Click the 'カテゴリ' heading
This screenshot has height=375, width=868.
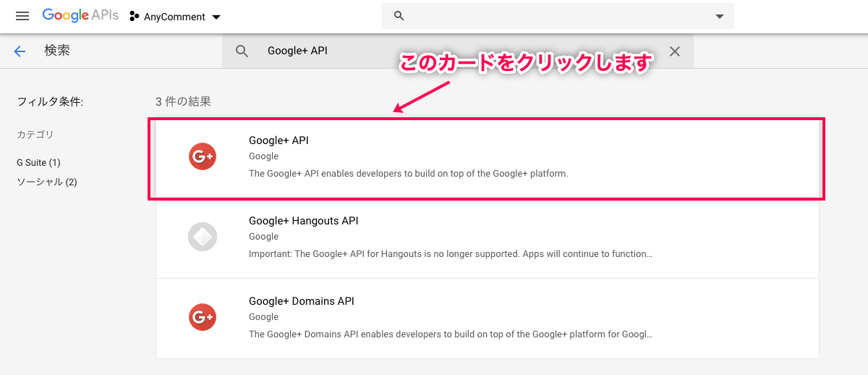[35, 135]
